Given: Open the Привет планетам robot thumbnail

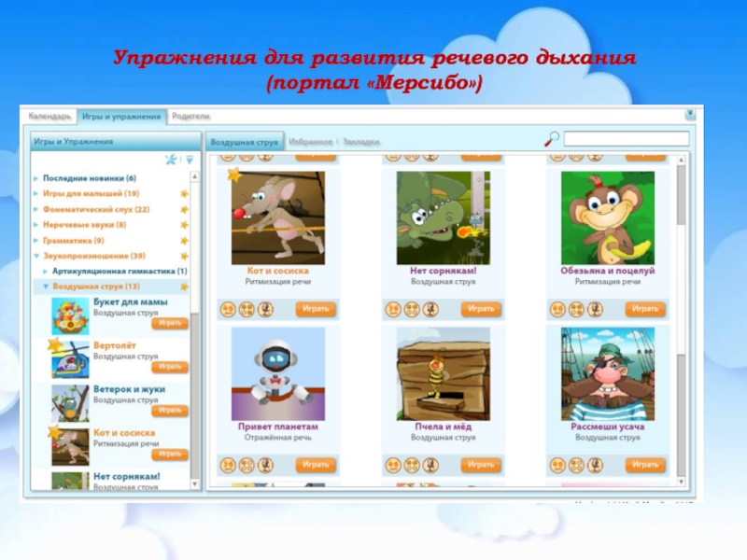Looking at the screenshot, I should pyautogui.click(x=278, y=374).
